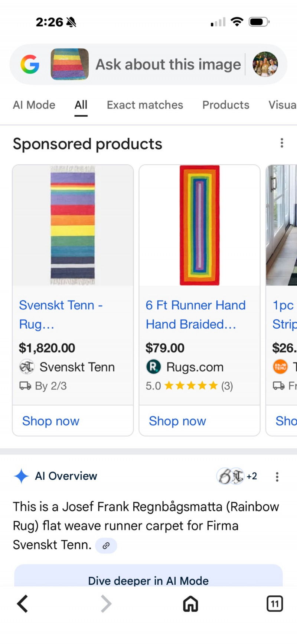The height and width of the screenshot is (644, 297).
Task: Open AI Overview three-dot options
Action: tap(277, 477)
